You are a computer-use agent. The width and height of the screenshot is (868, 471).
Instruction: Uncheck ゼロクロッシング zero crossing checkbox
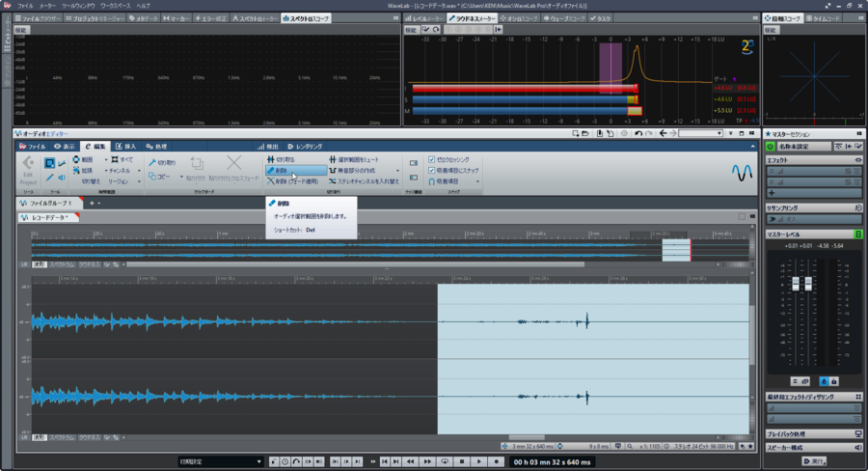coord(432,159)
